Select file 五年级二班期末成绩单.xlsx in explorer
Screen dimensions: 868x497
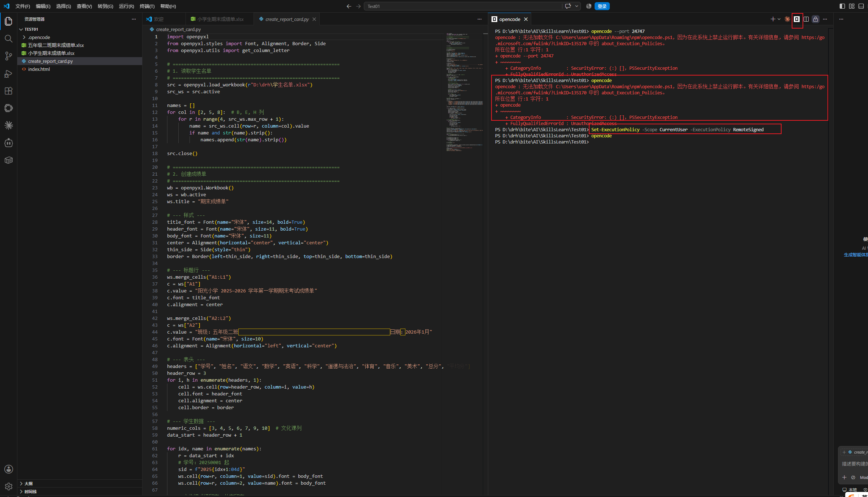pos(80,45)
